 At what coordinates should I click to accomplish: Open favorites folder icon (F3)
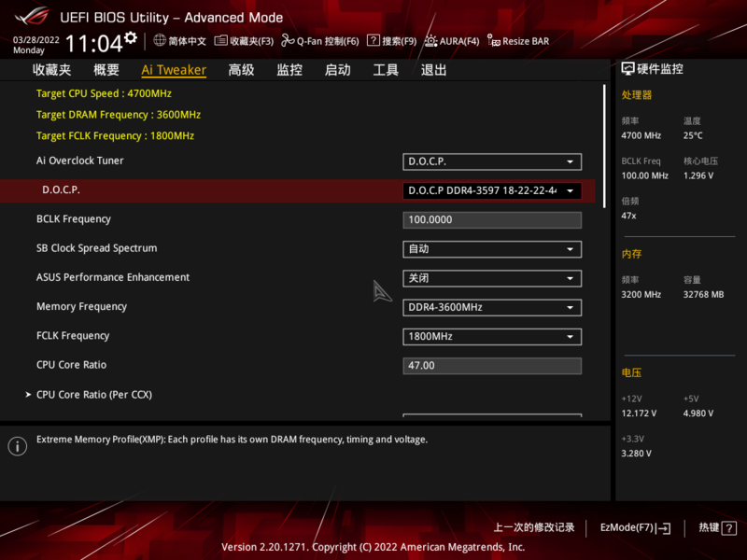(220, 40)
